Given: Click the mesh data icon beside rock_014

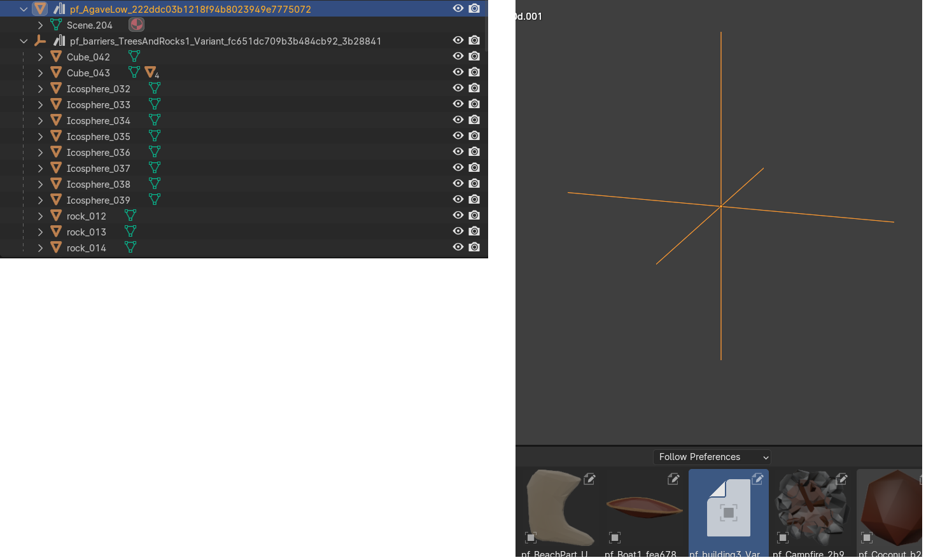Looking at the screenshot, I should pos(130,247).
